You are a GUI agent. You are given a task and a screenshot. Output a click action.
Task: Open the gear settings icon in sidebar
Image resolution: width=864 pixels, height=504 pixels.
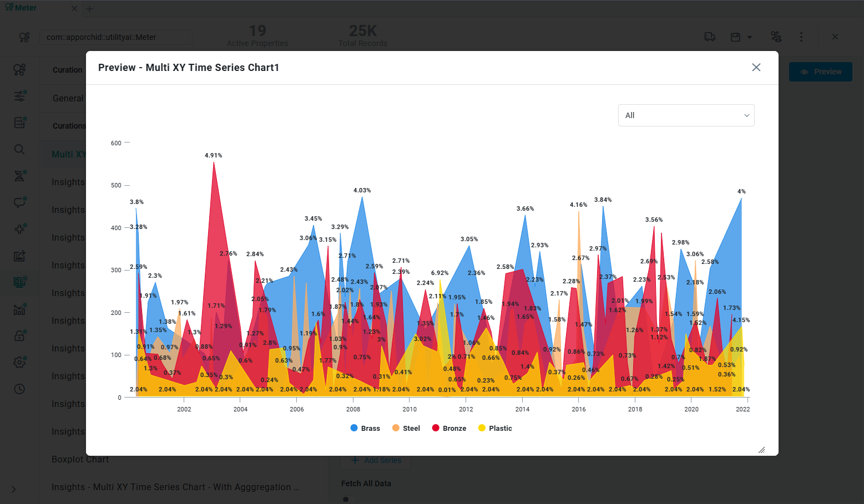[19, 362]
